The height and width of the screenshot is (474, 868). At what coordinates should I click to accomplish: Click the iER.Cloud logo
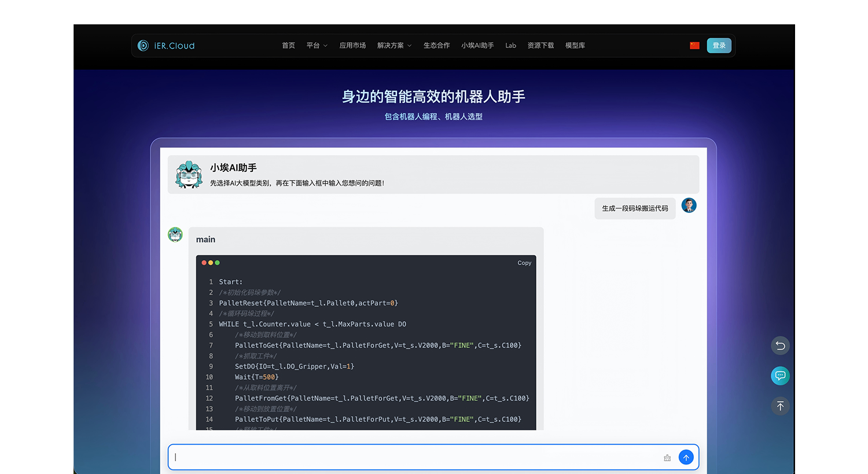click(x=166, y=46)
